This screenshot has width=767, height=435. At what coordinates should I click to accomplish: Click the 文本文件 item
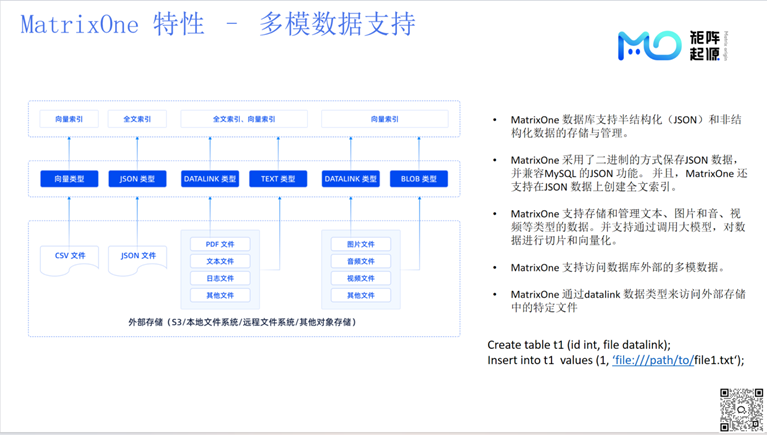pos(220,261)
